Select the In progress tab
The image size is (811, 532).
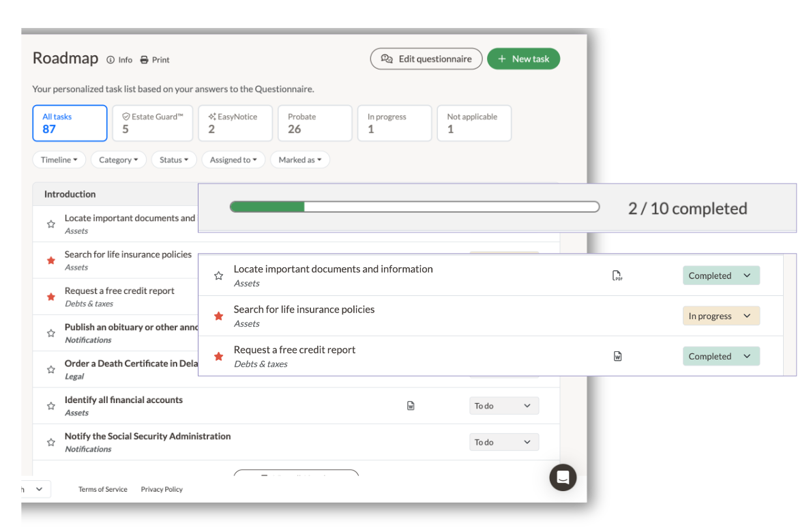pos(395,123)
